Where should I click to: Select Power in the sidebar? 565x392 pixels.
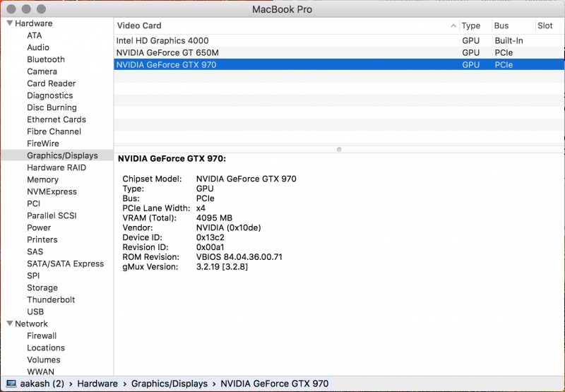coord(39,227)
